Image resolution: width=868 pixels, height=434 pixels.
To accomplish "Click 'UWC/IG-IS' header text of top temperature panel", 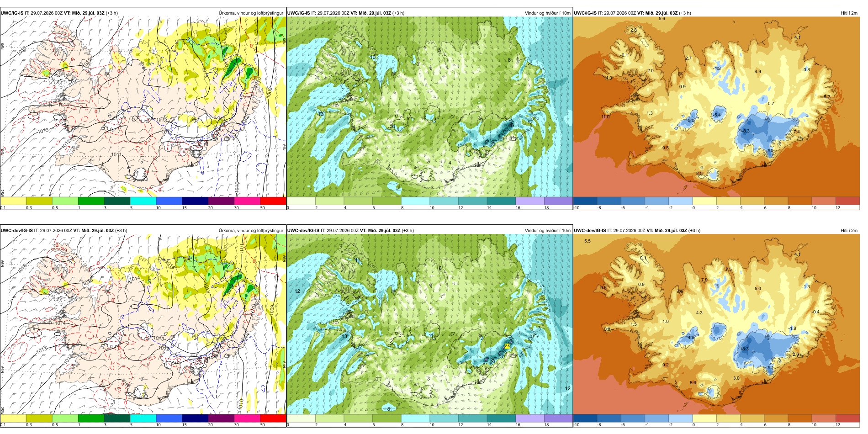I will coord(586,13).
